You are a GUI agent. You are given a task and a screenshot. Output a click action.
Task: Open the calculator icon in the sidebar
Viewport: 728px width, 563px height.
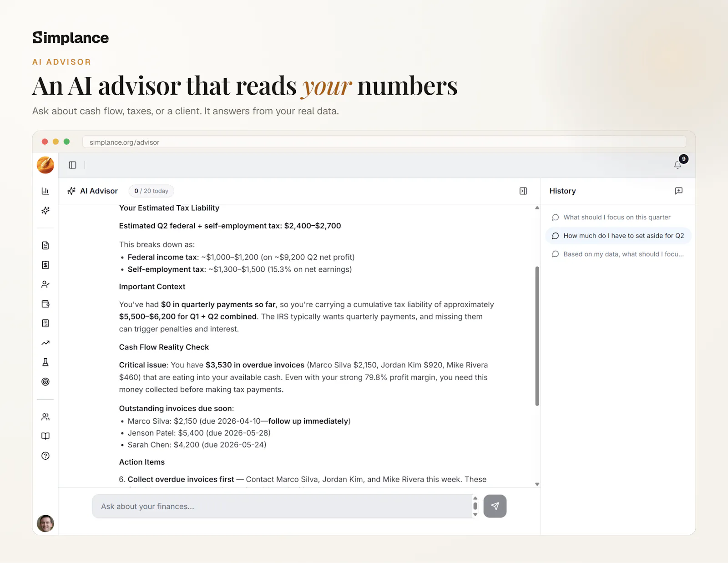45,323
